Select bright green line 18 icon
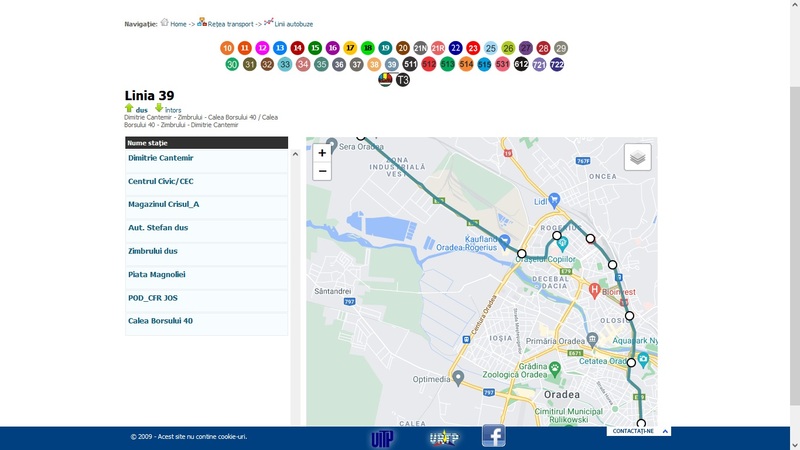 (x=367, y=48)
